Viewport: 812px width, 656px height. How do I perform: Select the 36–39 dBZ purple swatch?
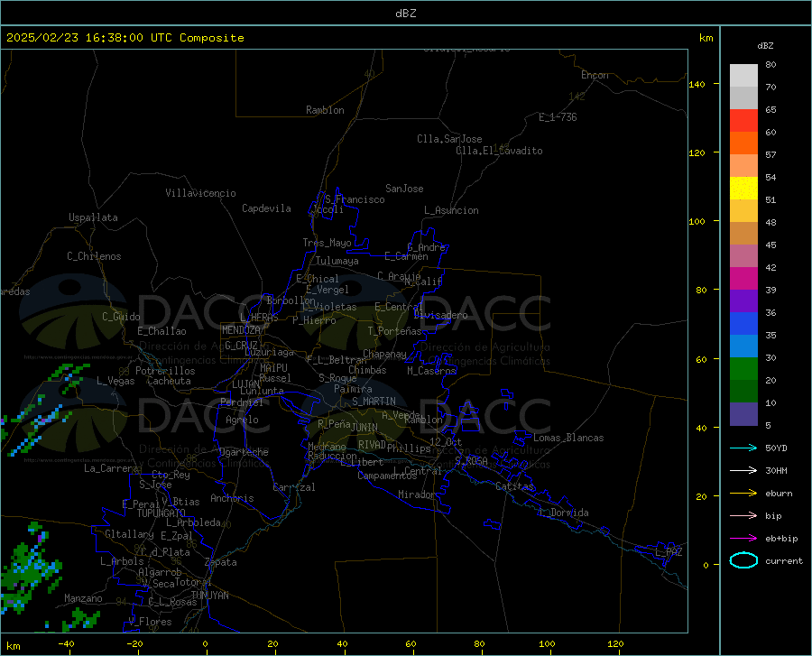click(x=743, y=301)
